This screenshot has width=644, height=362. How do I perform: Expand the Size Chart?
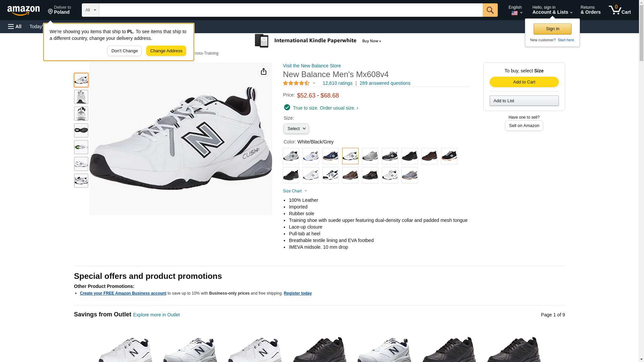click(295, 191)
